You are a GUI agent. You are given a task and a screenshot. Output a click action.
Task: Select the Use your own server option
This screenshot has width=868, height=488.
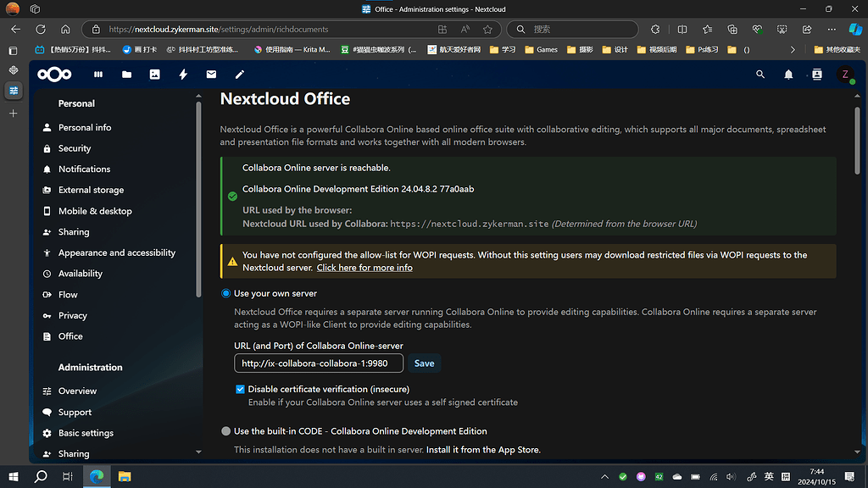[225, 293]
